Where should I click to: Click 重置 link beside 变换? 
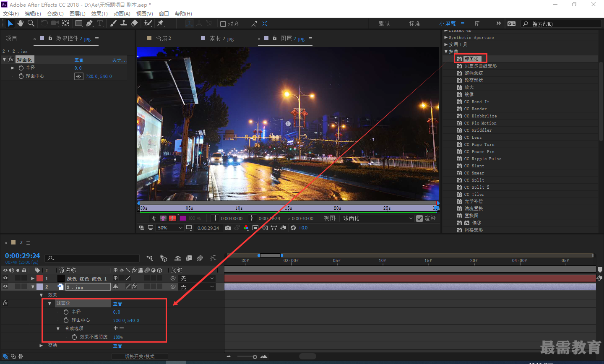(117, 346)
